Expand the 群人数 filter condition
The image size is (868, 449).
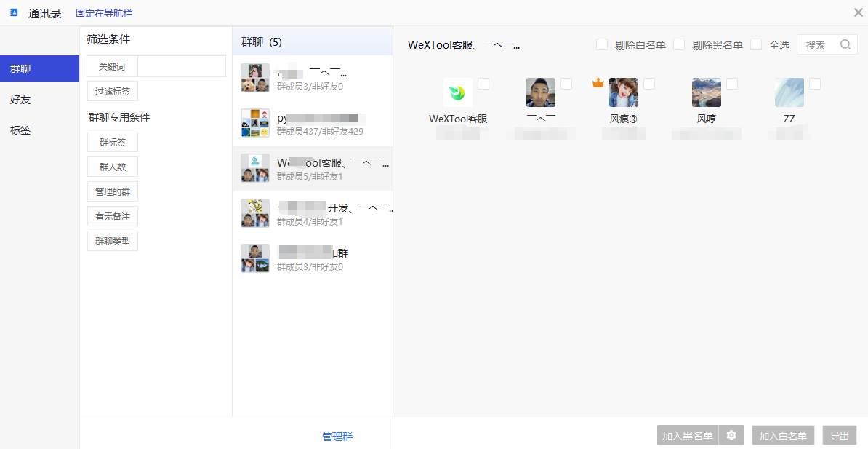(112, 167)
